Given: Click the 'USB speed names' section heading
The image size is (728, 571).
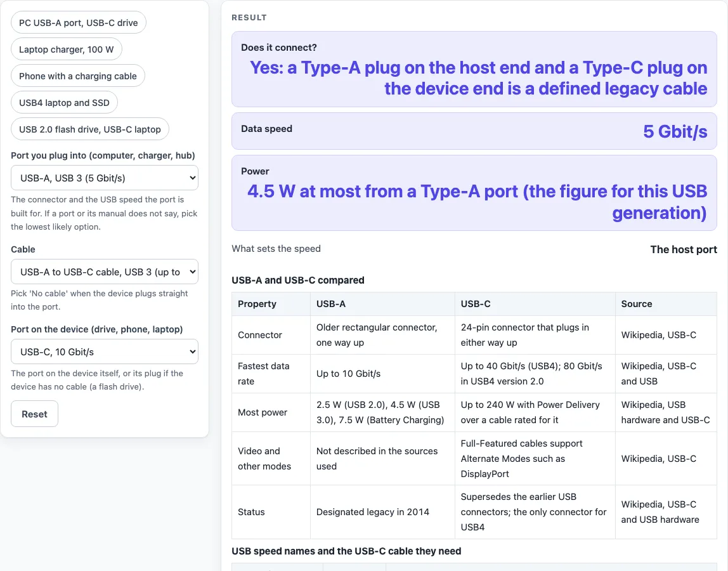Looking at the screenshot, I should click(346, 551).
